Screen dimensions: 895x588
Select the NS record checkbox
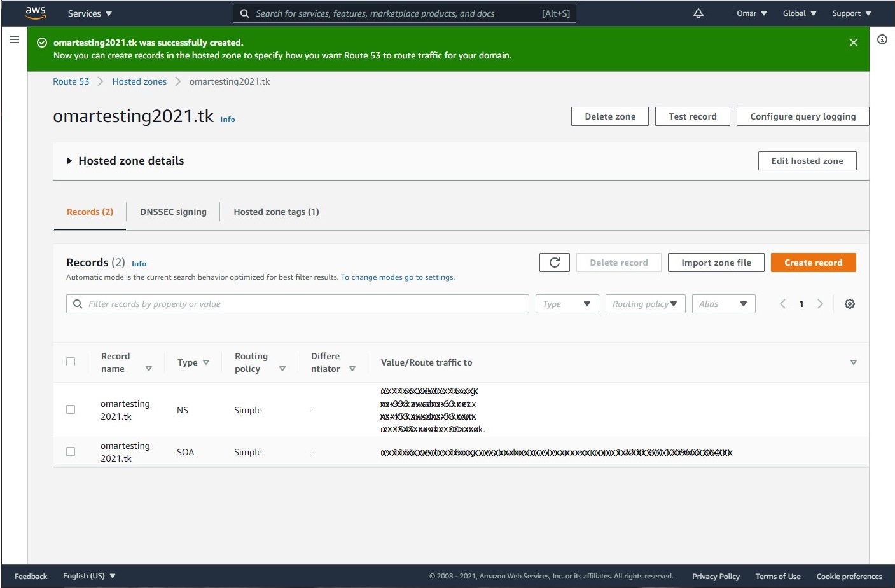(71, 409)
